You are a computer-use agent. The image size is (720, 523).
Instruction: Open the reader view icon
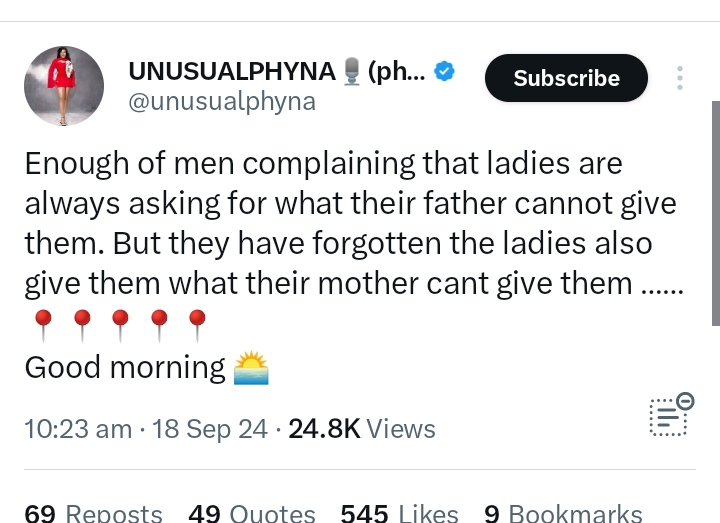pos(669,414)
